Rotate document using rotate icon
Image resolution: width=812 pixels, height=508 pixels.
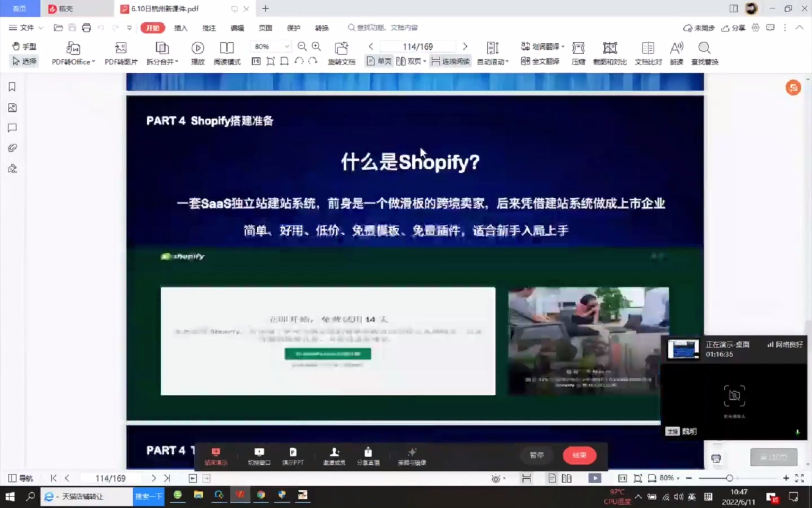[341, 53]
